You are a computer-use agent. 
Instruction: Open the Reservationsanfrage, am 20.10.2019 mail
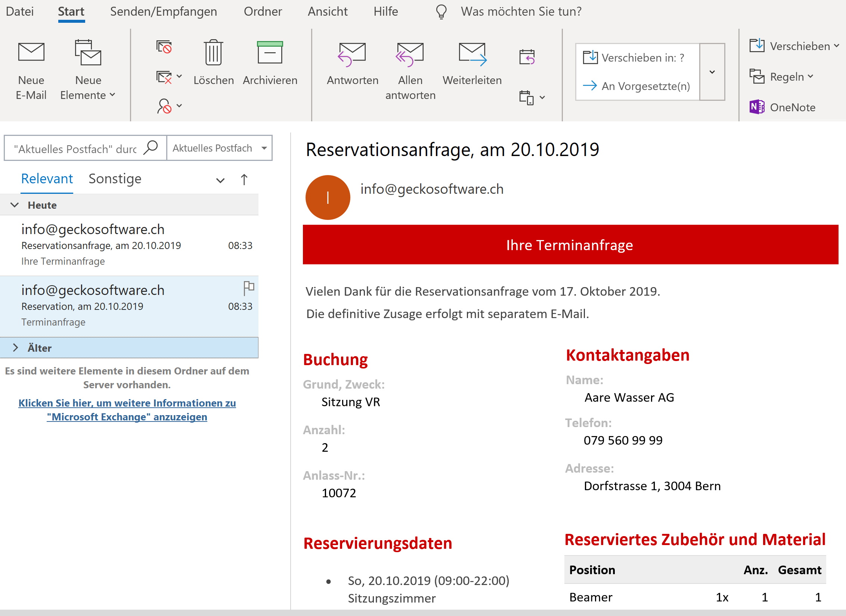point(129,246)
